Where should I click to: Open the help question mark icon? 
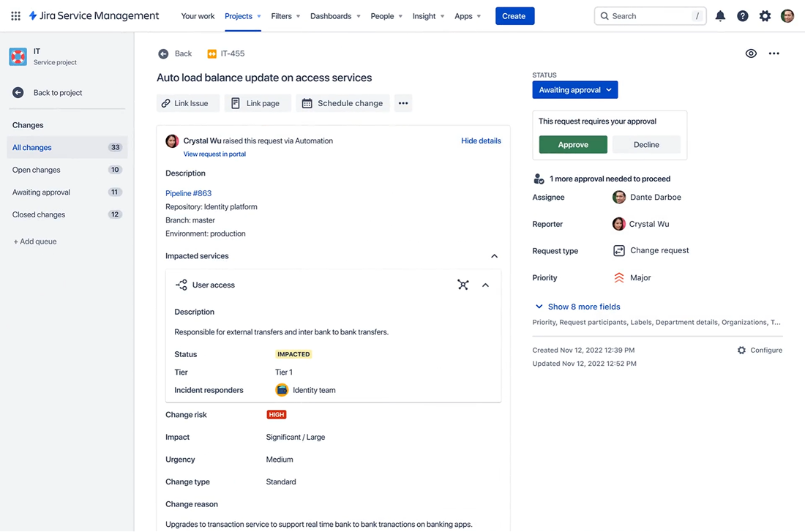(x=742, y=16)
